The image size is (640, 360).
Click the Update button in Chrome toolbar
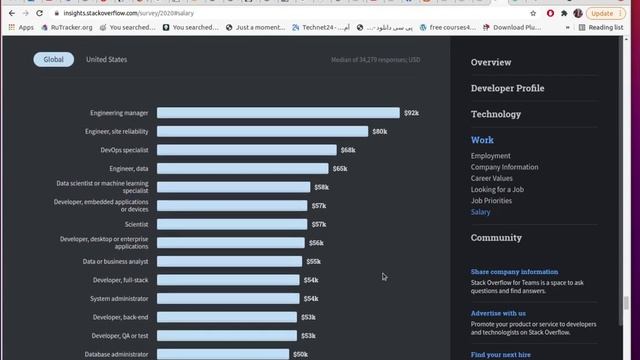[606, 13]
